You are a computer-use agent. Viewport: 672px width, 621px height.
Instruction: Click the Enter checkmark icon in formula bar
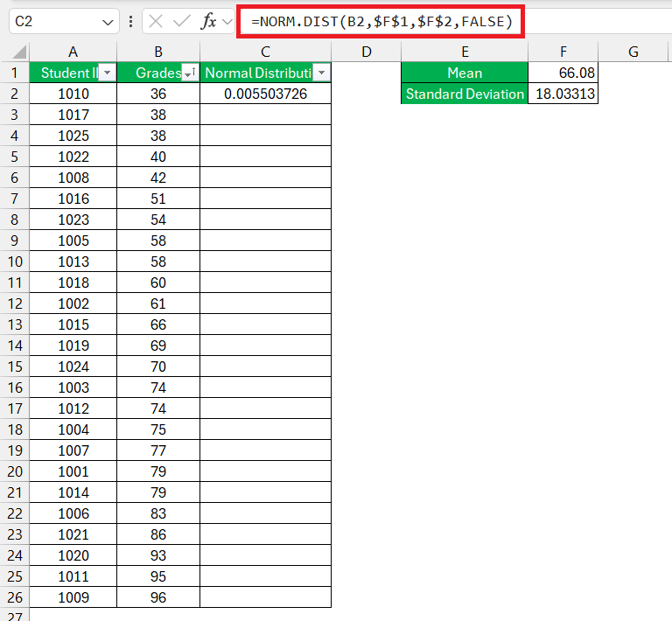tap(181, 21)
